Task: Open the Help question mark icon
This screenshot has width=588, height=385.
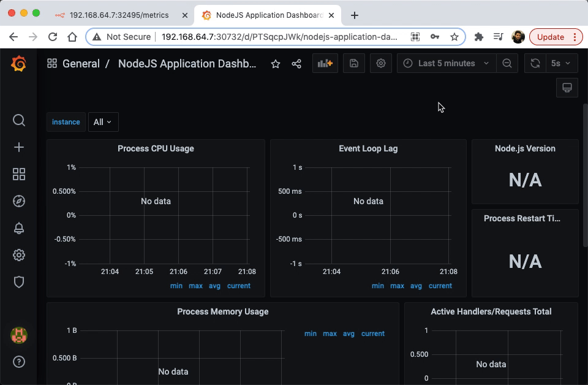Action: [x=19, y=362]
